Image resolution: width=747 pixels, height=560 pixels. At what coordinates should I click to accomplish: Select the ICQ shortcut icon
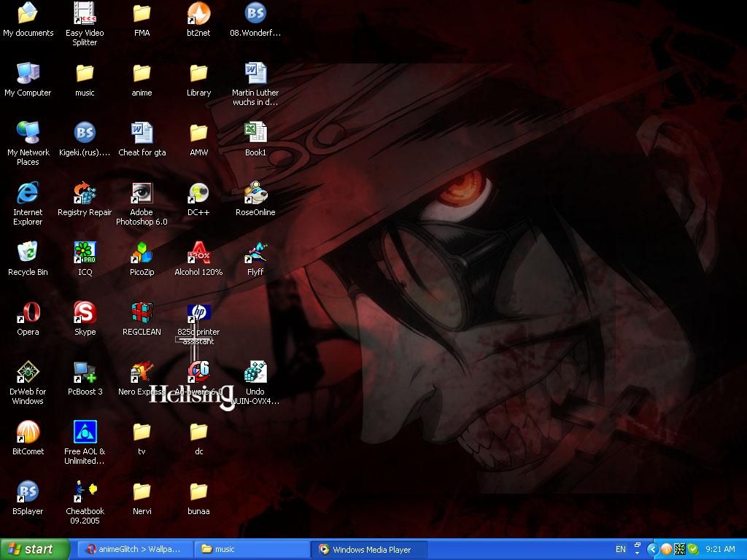point(85,252)
